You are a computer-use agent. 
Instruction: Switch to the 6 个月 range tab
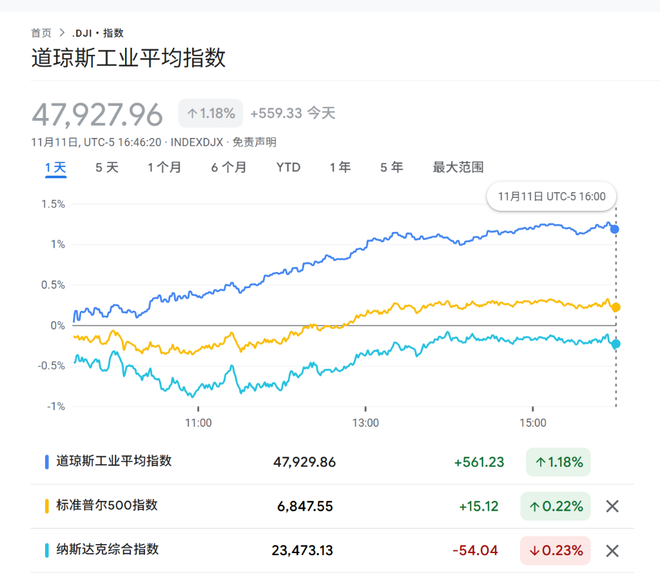coord(228,168)
